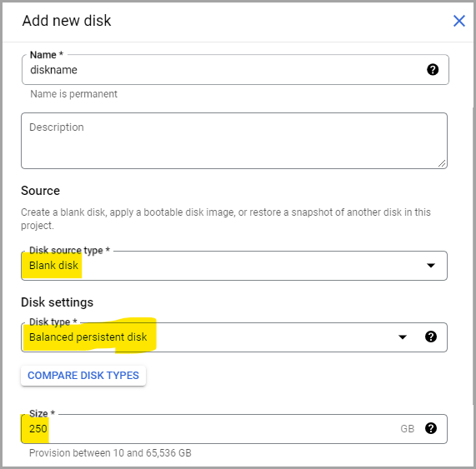This screenshot has width=476, height=469.
Task: Open Disk type dropdown arrow
Action: point(403,337)
